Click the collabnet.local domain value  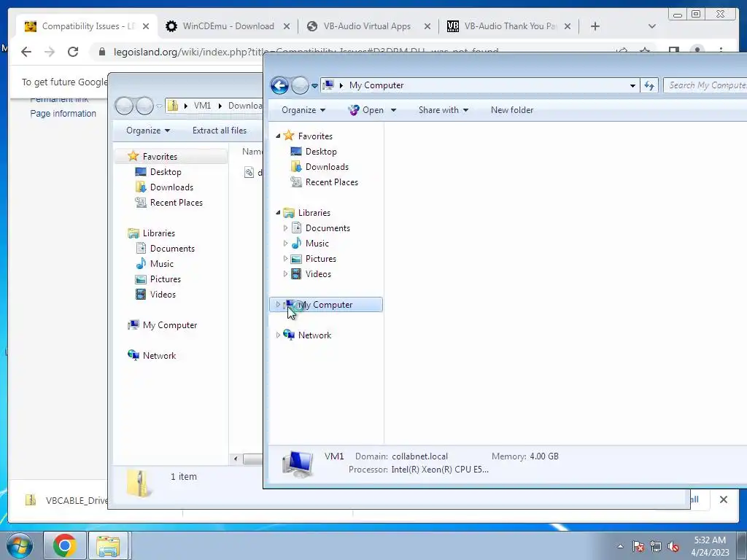[419, 456]
